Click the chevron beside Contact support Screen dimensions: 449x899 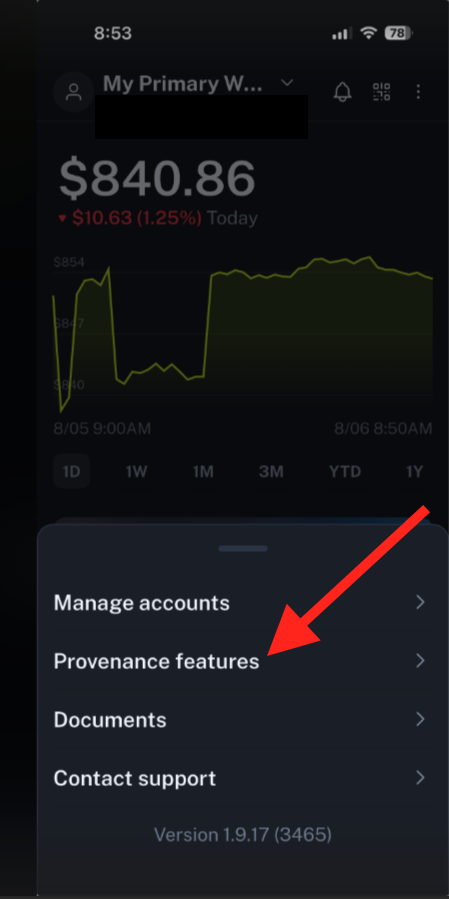coord(420,777)
